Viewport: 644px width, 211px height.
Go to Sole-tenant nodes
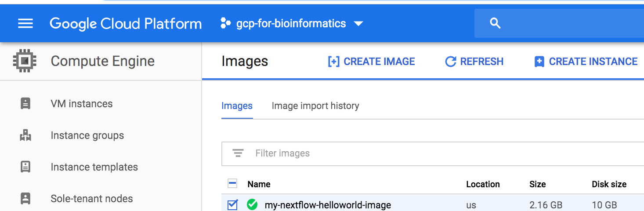tap(92, 199)
